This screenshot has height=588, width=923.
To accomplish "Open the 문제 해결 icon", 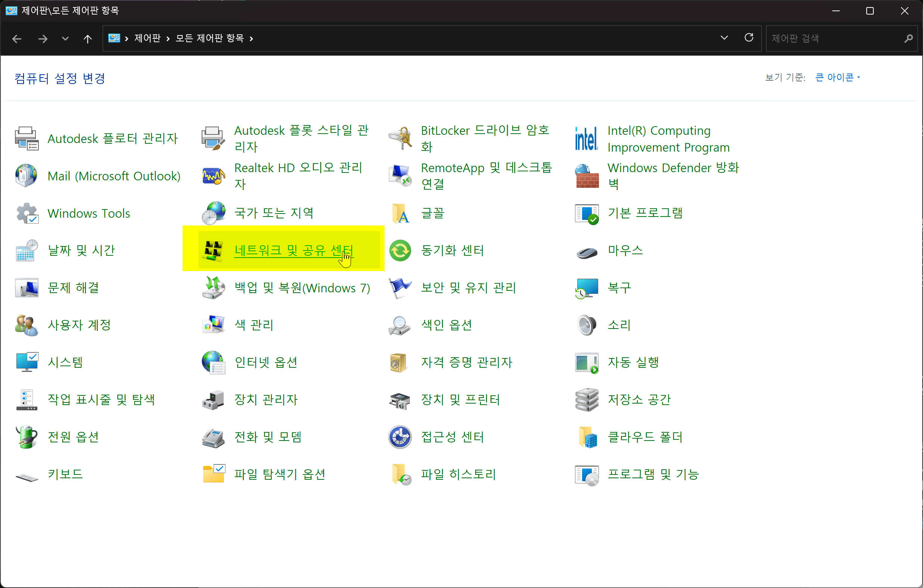I will coord(27,287).
